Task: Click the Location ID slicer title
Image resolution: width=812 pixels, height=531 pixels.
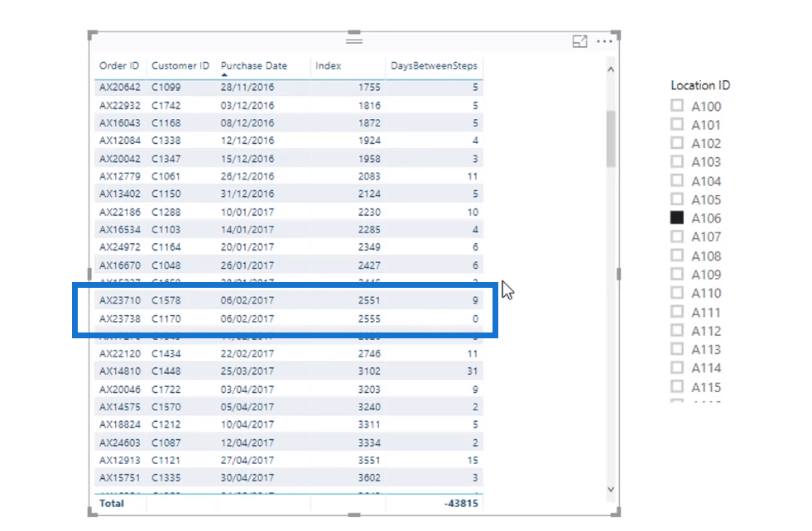Action: coord(700,85)
